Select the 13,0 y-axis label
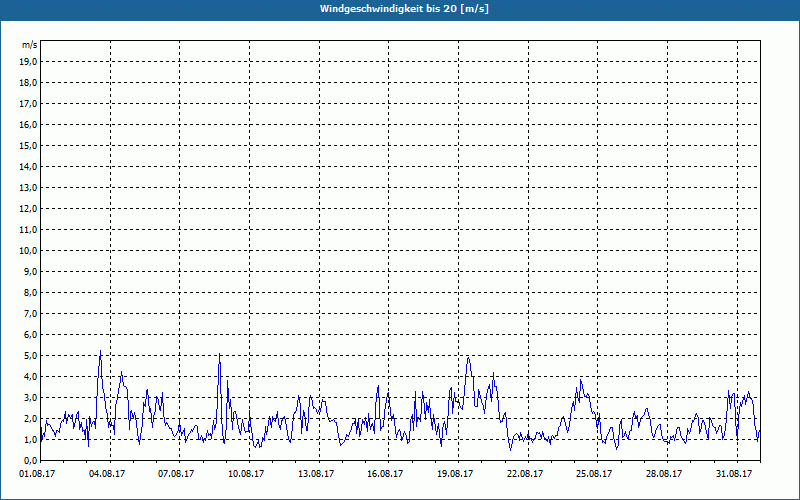Image resolution: width=800 pixels, height=500 pixels. coord(28,187)
